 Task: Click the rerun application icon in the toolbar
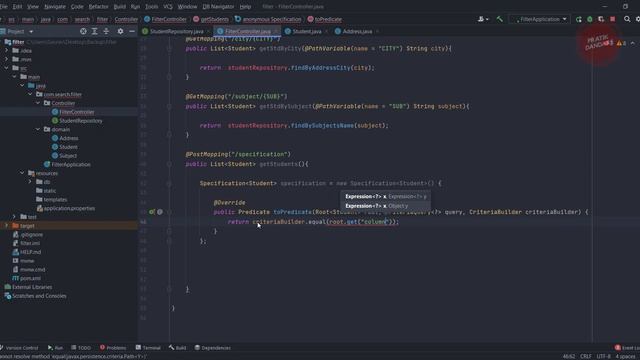[x=579, y=19]
